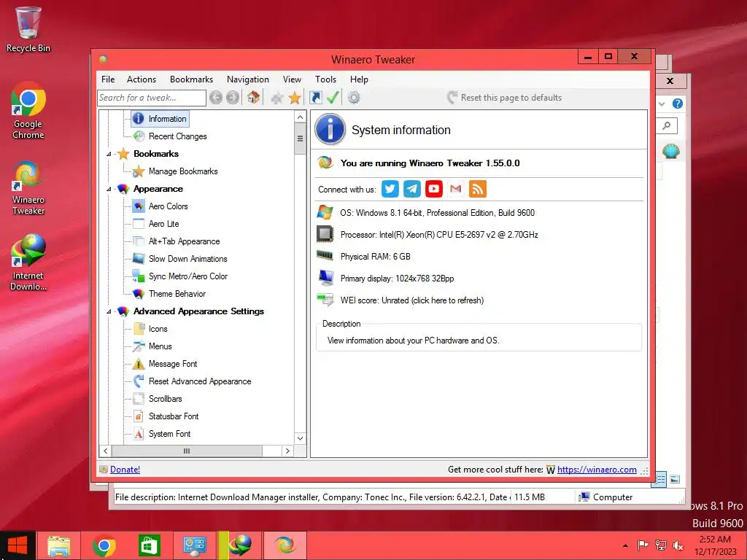Open Manage Bookmarks item
The image size is (747, 560).
tap(183, 171)
